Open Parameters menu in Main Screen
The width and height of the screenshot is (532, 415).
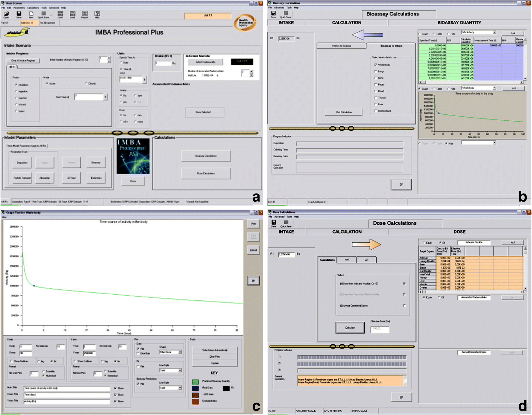click(x=19, y=8)
